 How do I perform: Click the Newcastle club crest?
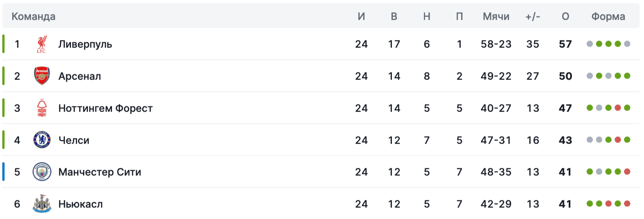coord(42,204)
